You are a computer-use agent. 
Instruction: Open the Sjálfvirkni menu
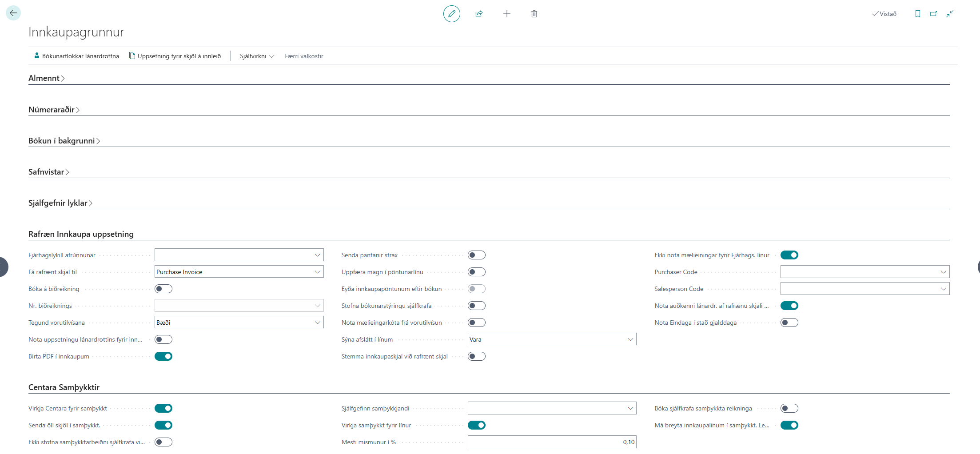point(257,56)
